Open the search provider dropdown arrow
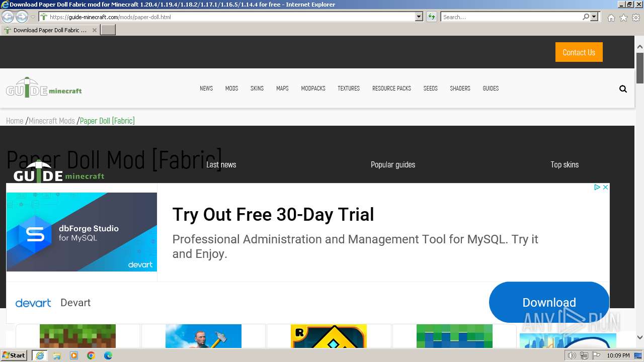Viewport: 644px width, 362px height. coord(594,17)
